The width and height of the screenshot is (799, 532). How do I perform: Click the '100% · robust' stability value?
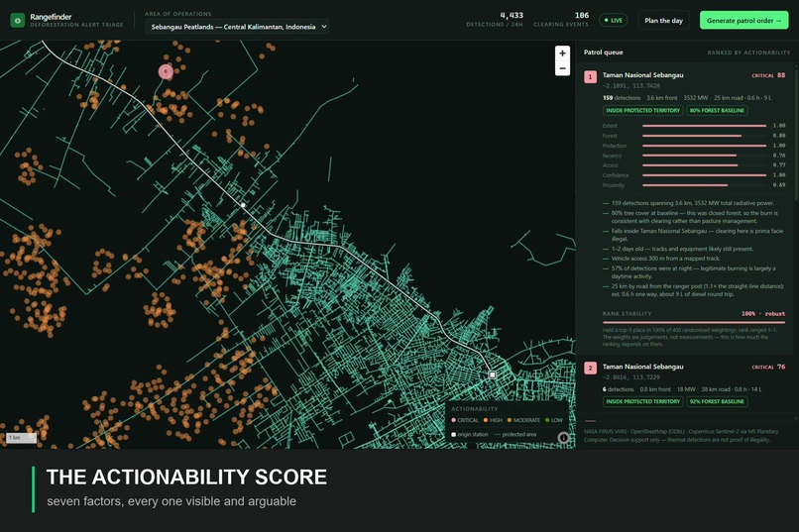(763, 314)
